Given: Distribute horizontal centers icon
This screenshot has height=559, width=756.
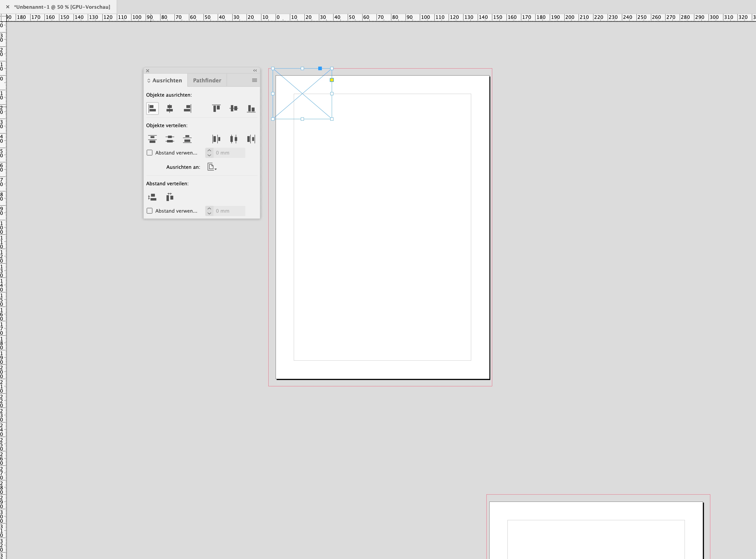Looking at the screenshot, I should (x=234, y=139).
